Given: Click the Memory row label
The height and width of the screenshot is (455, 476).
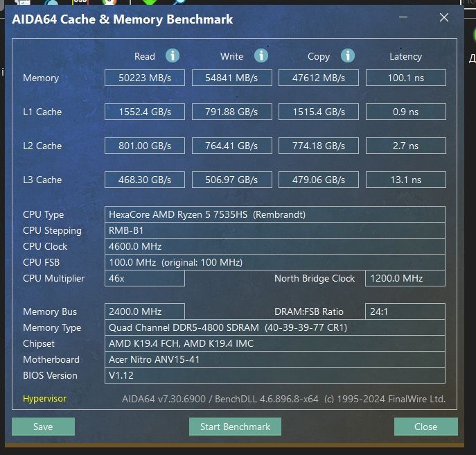Looking at the screenshot, I should 41,78.
